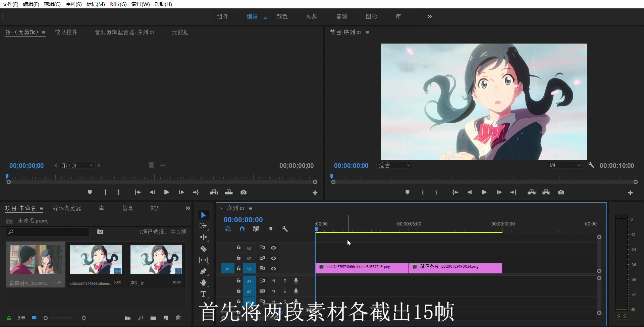This screenshot has width=644, height=327.
Task: Click the 颜色 workspace button
Action: point(282,16)
